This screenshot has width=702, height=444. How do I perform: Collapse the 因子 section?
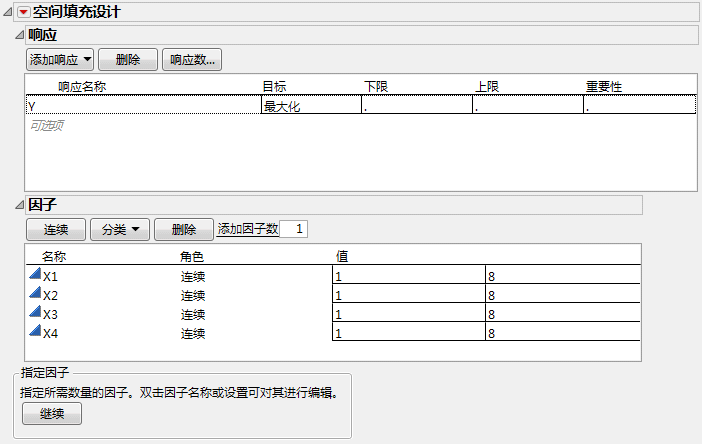(19, 205)
